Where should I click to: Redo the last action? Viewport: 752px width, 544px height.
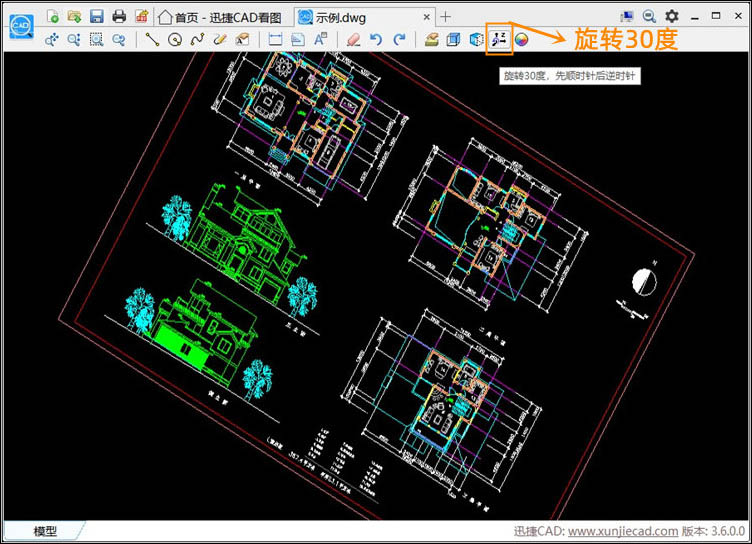pyautogui.click(x=399, y=39)
